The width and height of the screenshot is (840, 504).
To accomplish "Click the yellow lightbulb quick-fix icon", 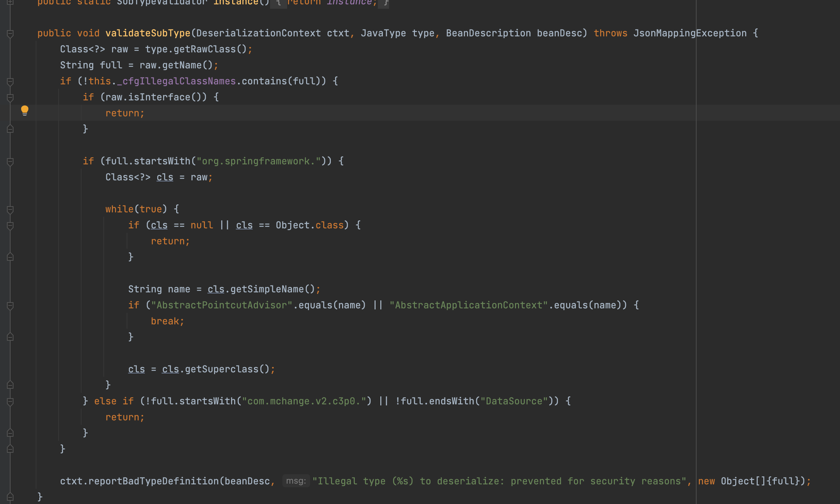I will [x=24, y=111].
